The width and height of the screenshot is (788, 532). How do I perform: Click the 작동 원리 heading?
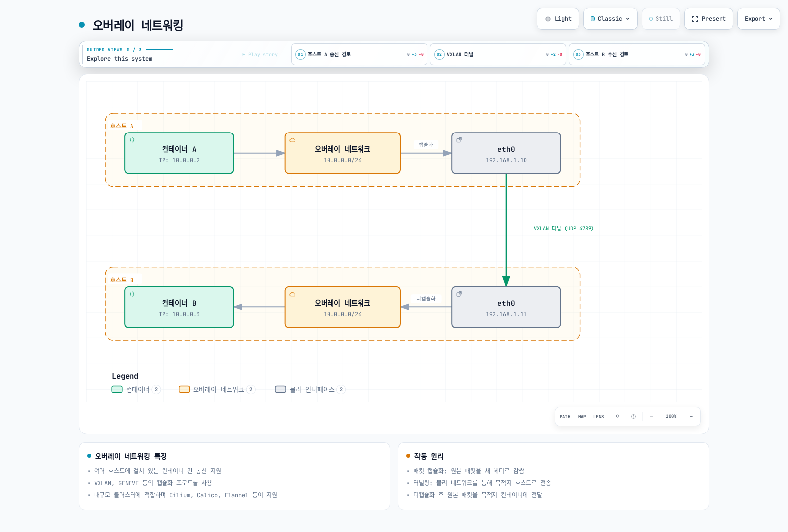point(428,456)
